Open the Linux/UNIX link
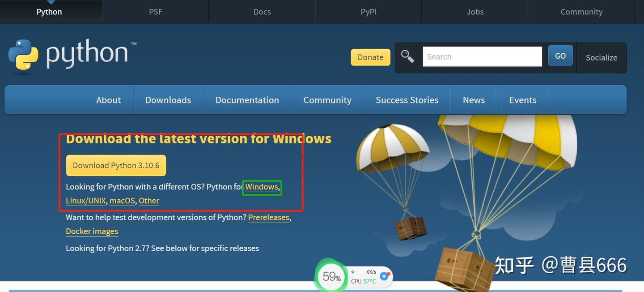 [85, 201]
